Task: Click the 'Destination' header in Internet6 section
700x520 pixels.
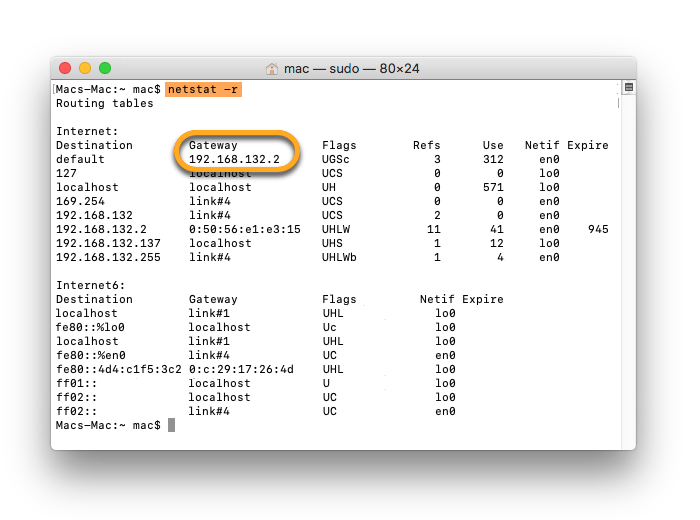Action: 94,299
